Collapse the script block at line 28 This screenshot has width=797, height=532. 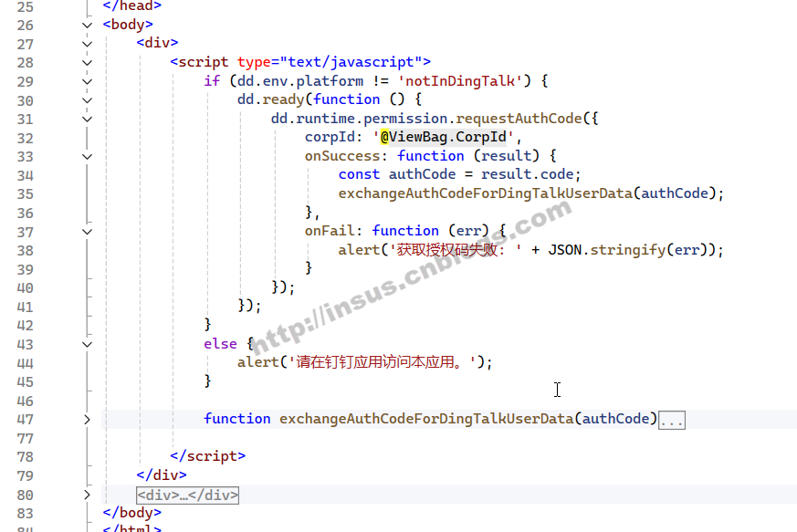87,62
